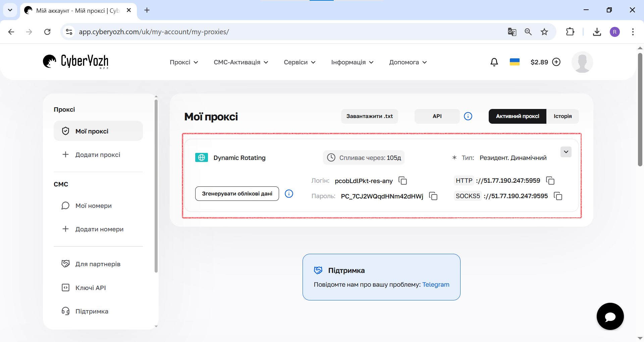The width and height of the screenshot is (644, 342).
Task: Open the notifications bell
Action: 494,62
